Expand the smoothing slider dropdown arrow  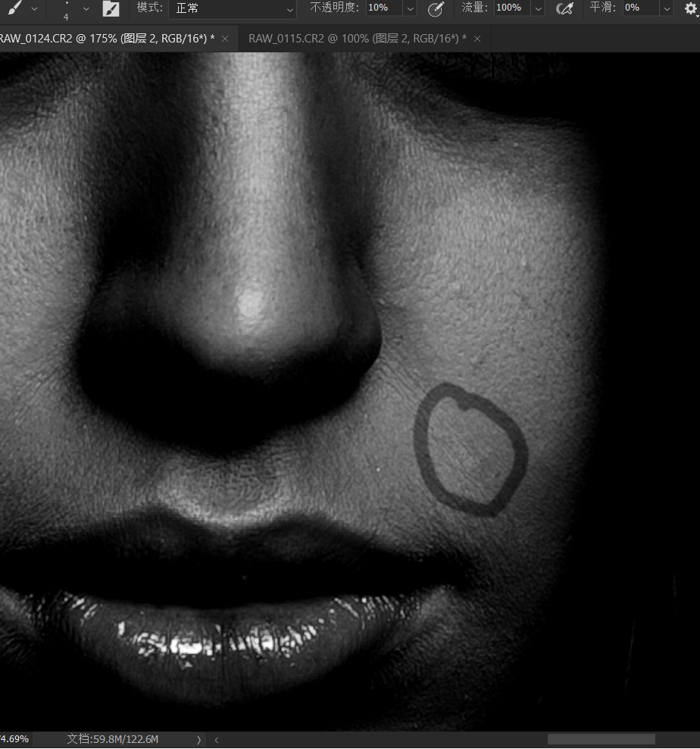coord(667,8)
